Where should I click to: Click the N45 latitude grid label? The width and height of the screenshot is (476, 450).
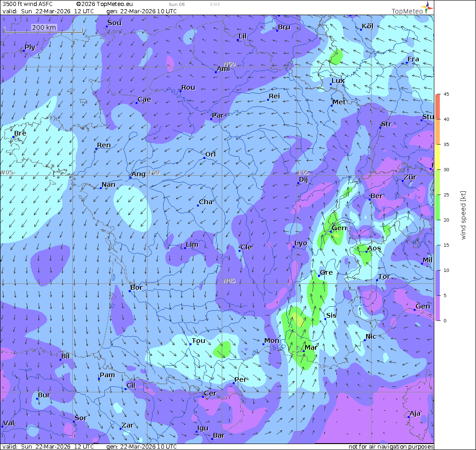pyautogui.click(x=230, y=281)
